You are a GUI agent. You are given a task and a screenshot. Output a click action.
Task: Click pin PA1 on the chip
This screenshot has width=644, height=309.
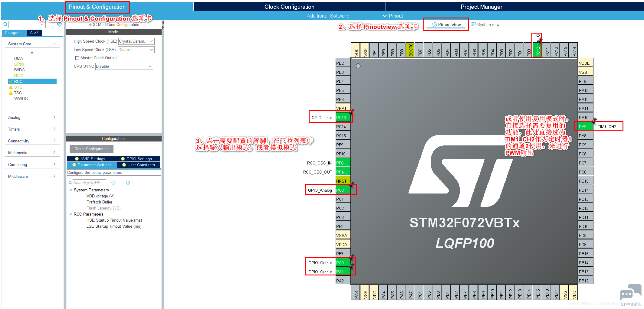pos(343,272)
